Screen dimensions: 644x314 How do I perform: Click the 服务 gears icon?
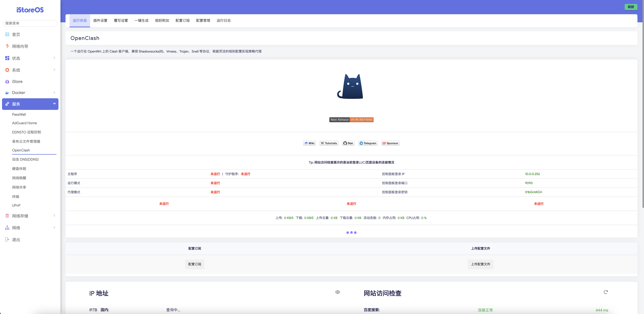point(7,104)
